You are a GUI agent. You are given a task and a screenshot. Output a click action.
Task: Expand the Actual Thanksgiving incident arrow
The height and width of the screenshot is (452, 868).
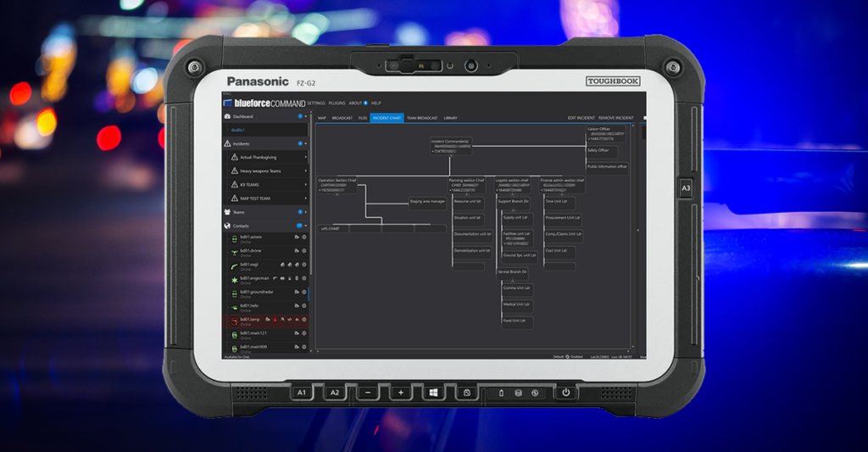305,158
